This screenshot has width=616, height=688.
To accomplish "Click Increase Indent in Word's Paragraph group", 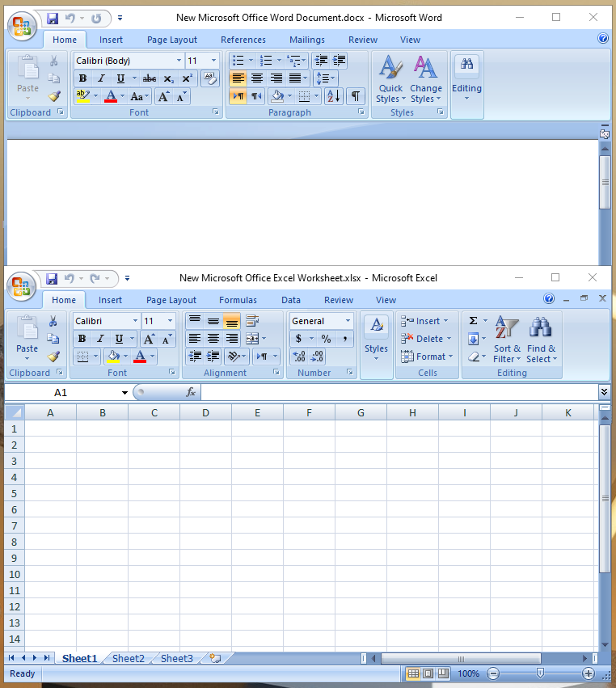I will (340, 60).
